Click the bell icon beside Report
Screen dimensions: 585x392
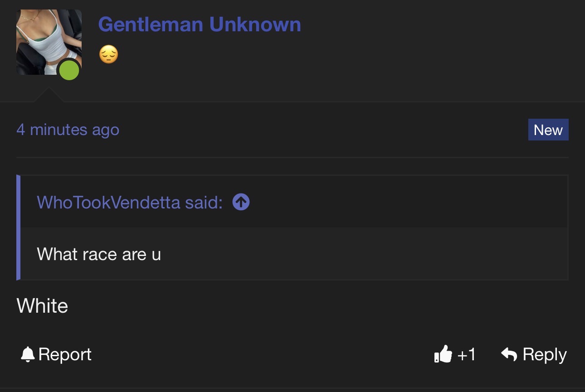28,354
